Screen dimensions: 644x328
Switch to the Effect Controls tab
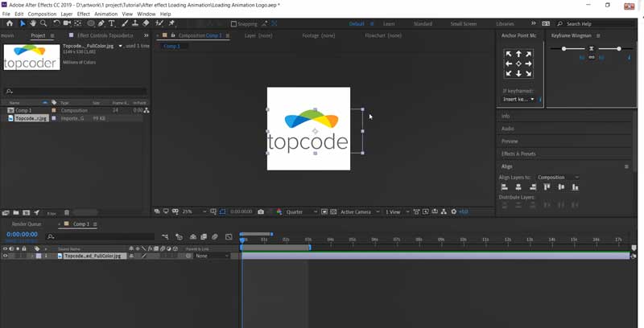tap(105, 35)
